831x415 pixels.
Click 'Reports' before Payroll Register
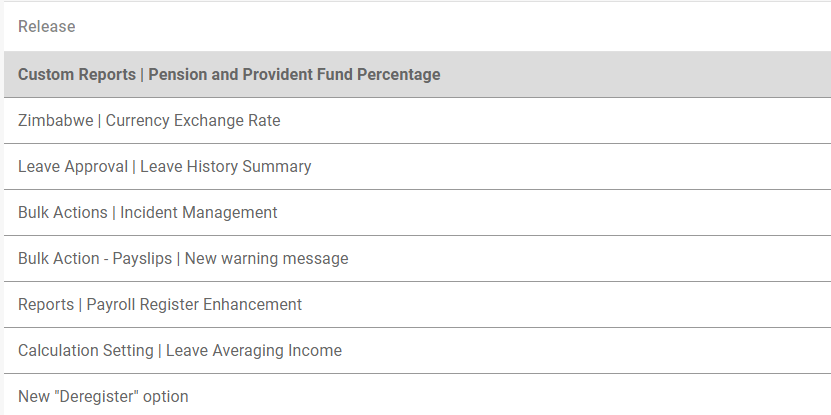pos(46,305)
